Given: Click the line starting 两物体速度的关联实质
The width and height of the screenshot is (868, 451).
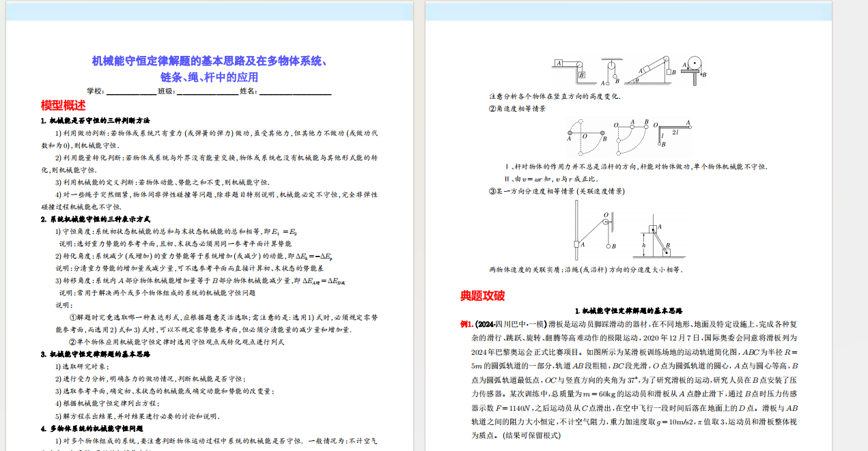Looking at the screenshot, I should [x=585, y=270].
